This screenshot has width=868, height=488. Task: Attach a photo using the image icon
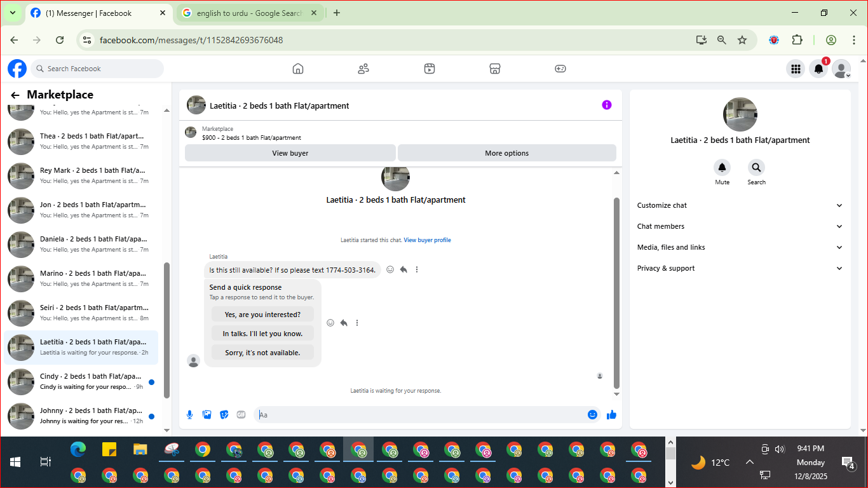[x=207, y=415]
